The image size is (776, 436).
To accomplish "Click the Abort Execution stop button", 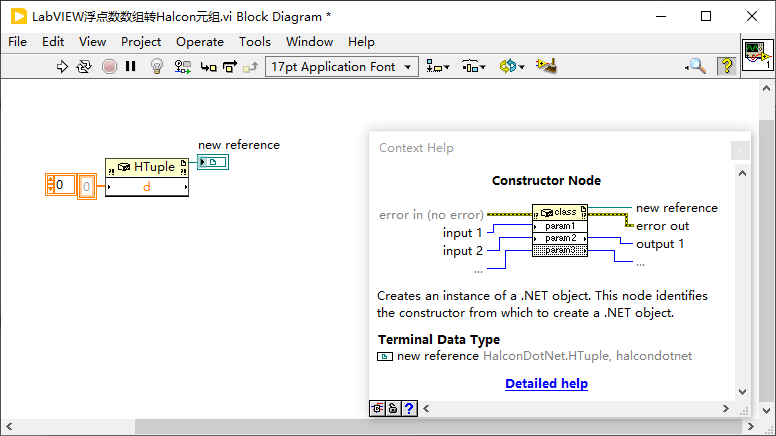I will pyautogui.click(x=109, y=66).
